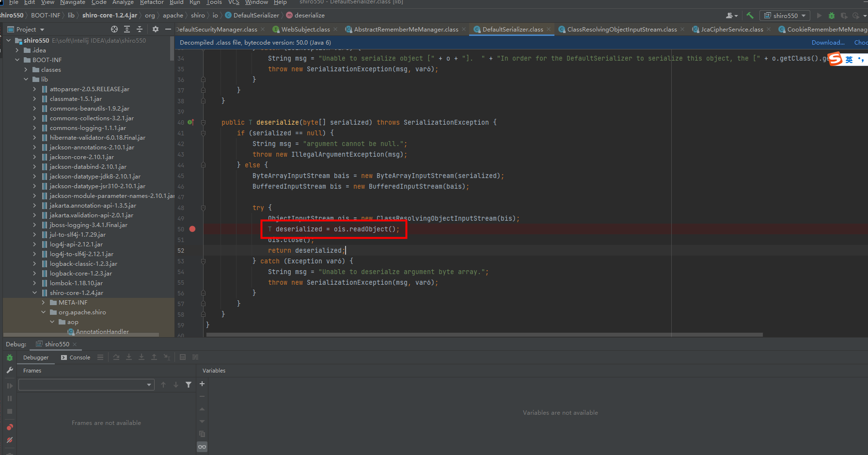Click Trace Current Stream Chain icon
Viewport: 868px width, 455px height.
195,357
